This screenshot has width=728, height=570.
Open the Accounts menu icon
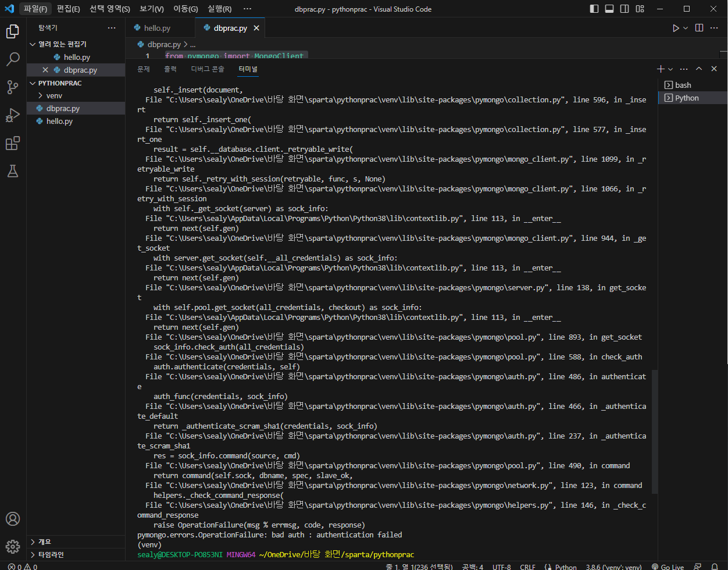pyautogui.click(x=13, y=519)
